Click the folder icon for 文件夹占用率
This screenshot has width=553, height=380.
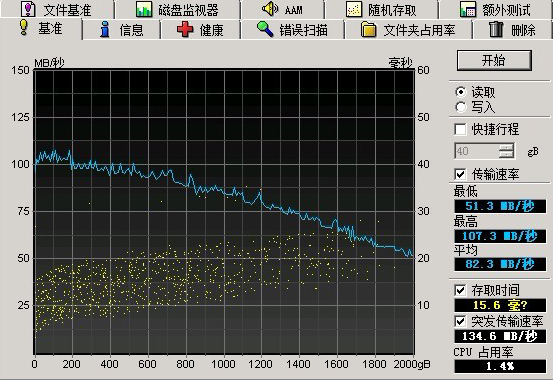pos(368,30)
